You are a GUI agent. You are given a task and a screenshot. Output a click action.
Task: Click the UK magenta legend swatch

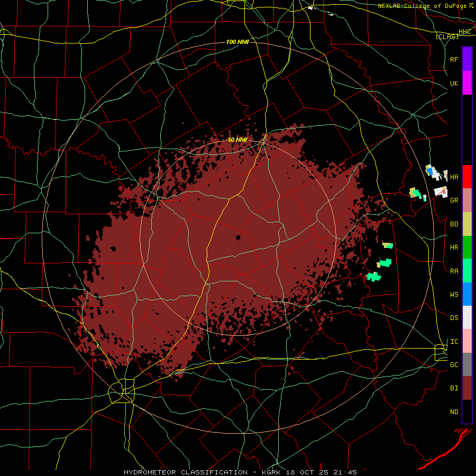467,83
